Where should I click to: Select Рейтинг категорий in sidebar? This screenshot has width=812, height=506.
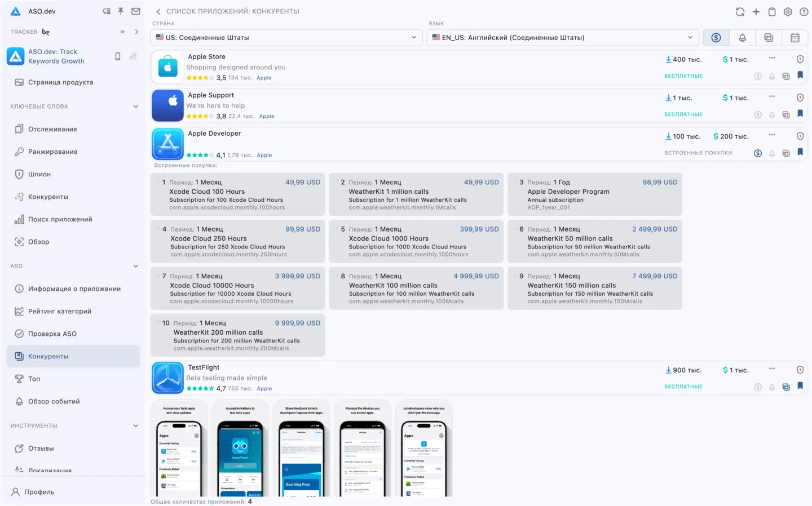pyautogui.click(x=59, y=311)
